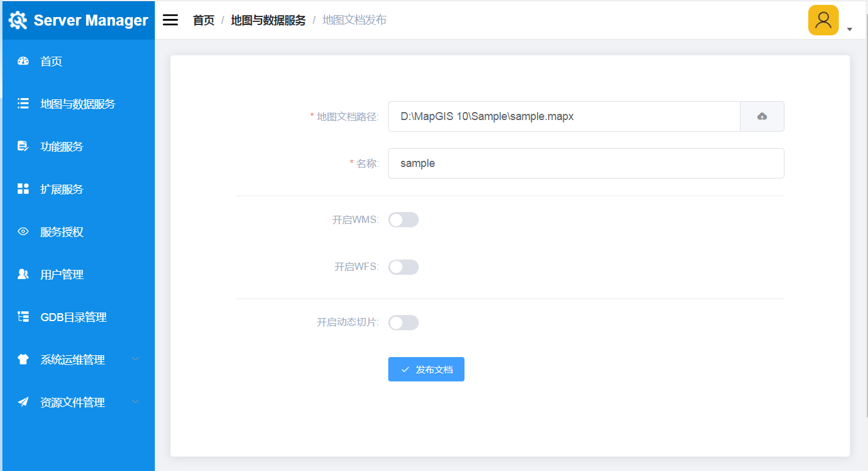Screen dimensions: 868x471
Task: Click the document icon beside 功能服务
Action: (23, 146)
